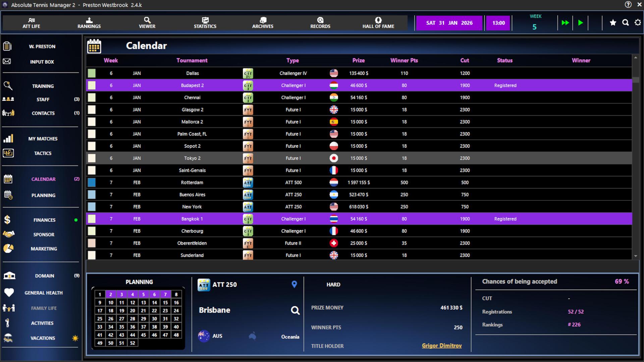
Task: Open the Input Box mailbox
Action: click(x=42, y=62)
